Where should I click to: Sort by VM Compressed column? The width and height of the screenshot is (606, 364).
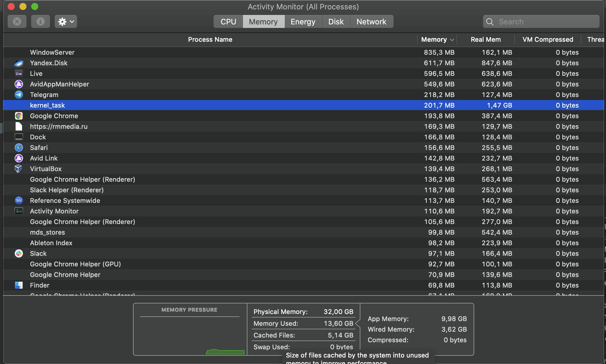click(548, 39)
